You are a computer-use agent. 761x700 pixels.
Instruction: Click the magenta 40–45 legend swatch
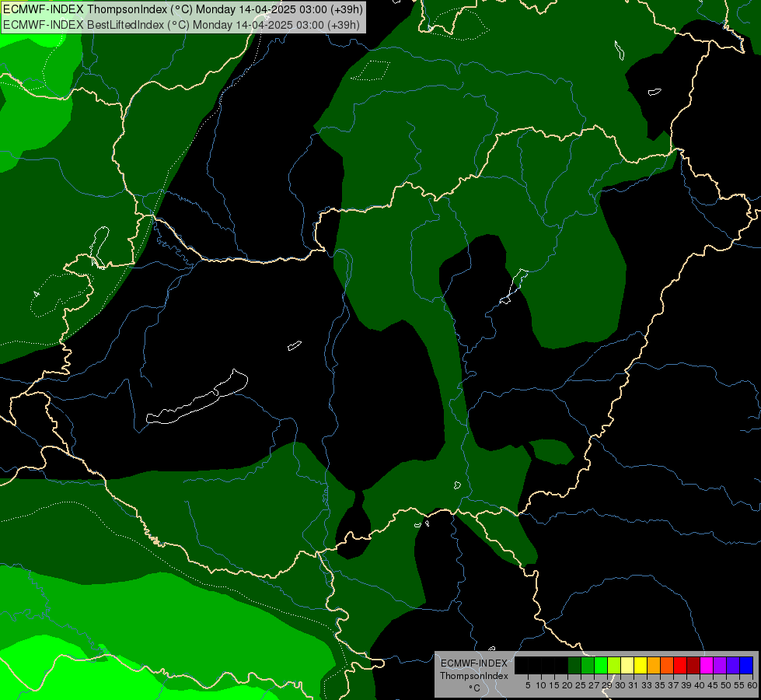[707, 665]
